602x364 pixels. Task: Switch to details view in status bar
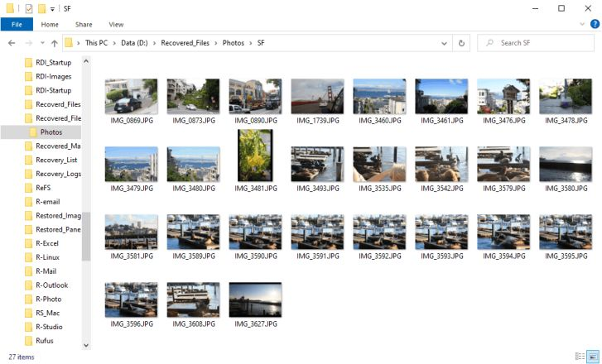point(580,356)
